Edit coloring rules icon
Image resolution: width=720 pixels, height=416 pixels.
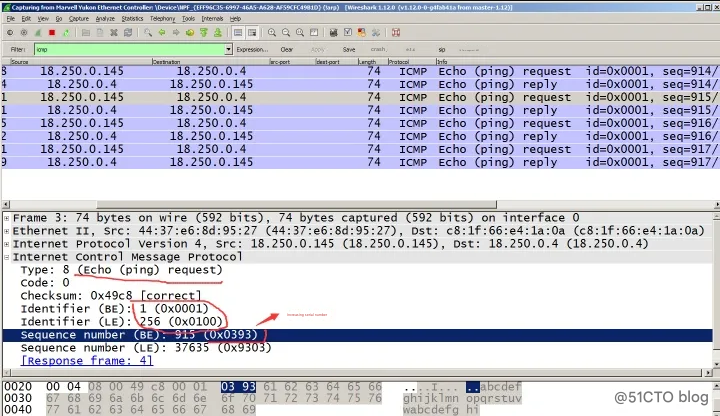point(362,33)
